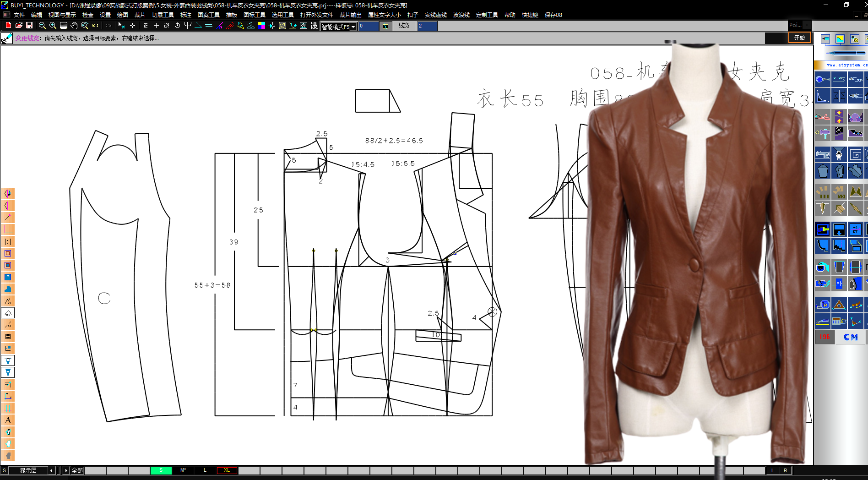Viewport: 868px width, 480px height.
Task: Click the triangle measure icon in right panel
Action: pos(839,305)
